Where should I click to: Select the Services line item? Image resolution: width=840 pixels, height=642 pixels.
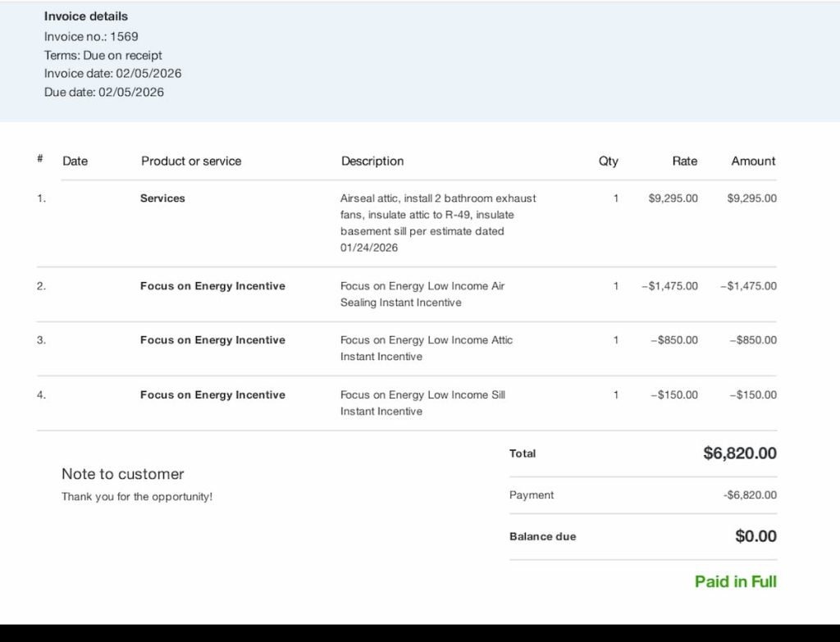(x=162, y=198)
